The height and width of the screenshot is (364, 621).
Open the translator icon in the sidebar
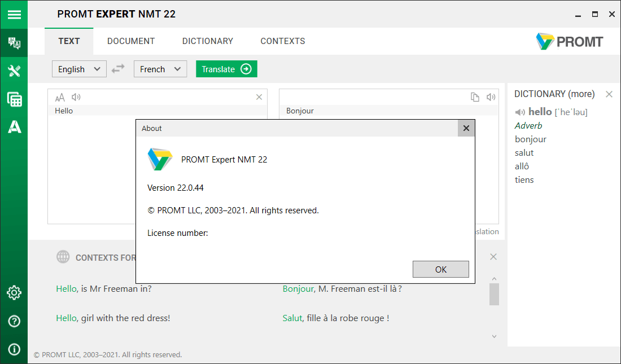tap(14, 43)
